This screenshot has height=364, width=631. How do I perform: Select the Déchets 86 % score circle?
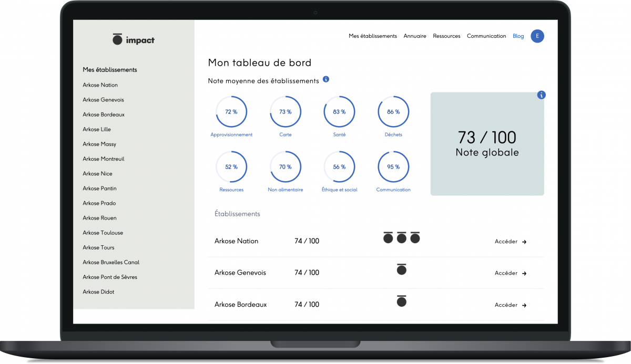(393, 112)
